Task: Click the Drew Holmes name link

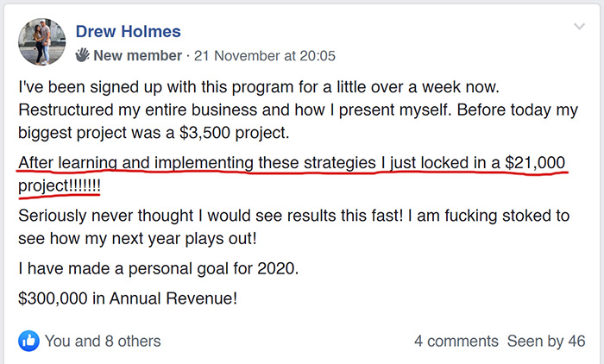Action: [128, 32]
